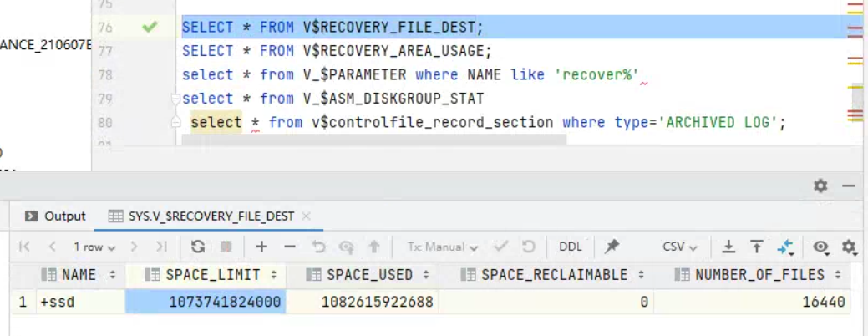Open tool window gear options above the tabs
This screenshot has width=868, height=336.
(820, 186)
